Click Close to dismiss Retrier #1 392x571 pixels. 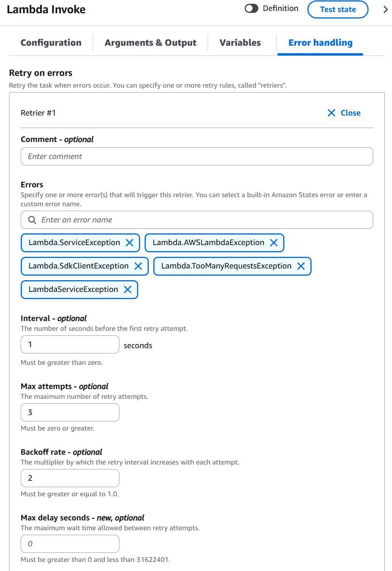[351, 113]
